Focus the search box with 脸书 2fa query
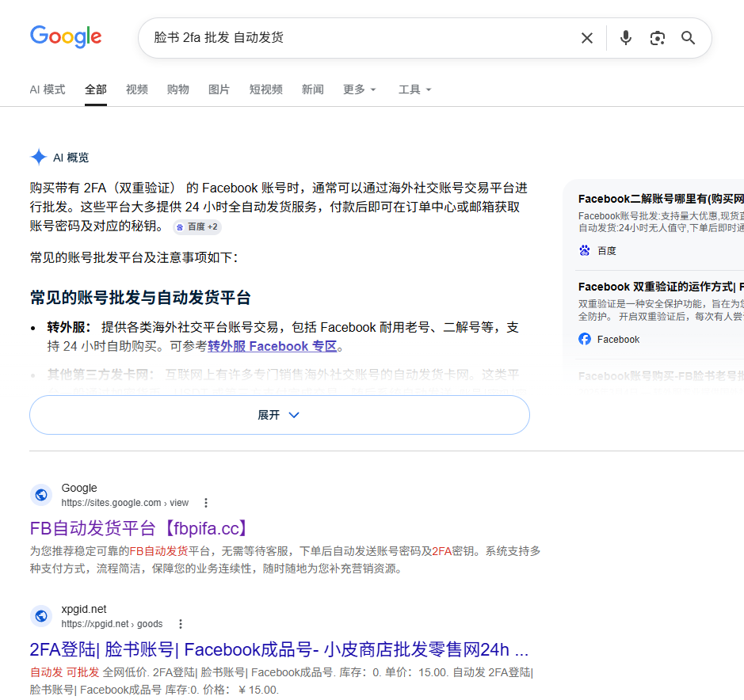The image size is (744, 700). [361, 38]
